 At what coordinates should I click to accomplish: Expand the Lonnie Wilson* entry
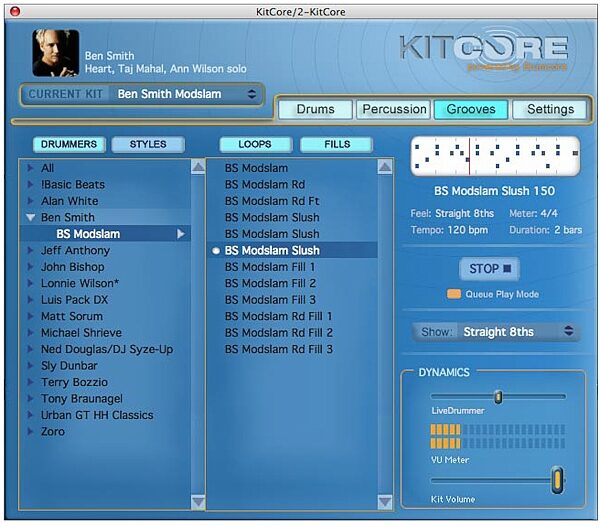pos(30,283)
